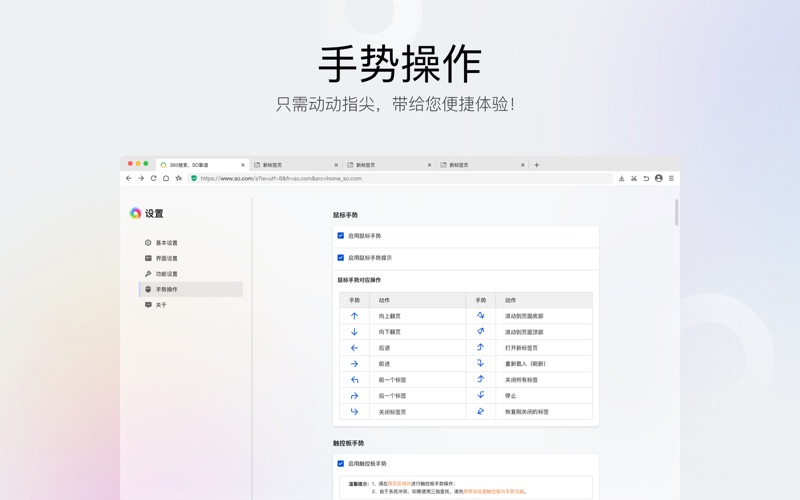Click the user account avatar icon

pos(658,179)
